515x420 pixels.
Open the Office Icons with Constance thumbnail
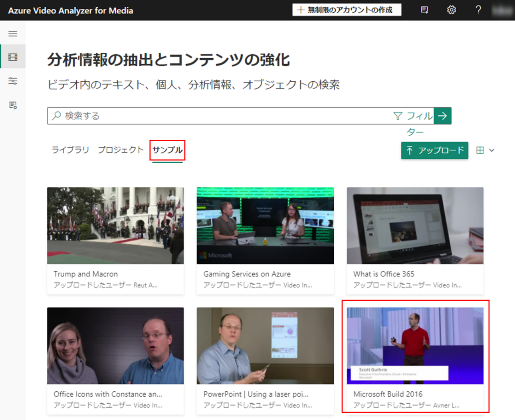115,346
